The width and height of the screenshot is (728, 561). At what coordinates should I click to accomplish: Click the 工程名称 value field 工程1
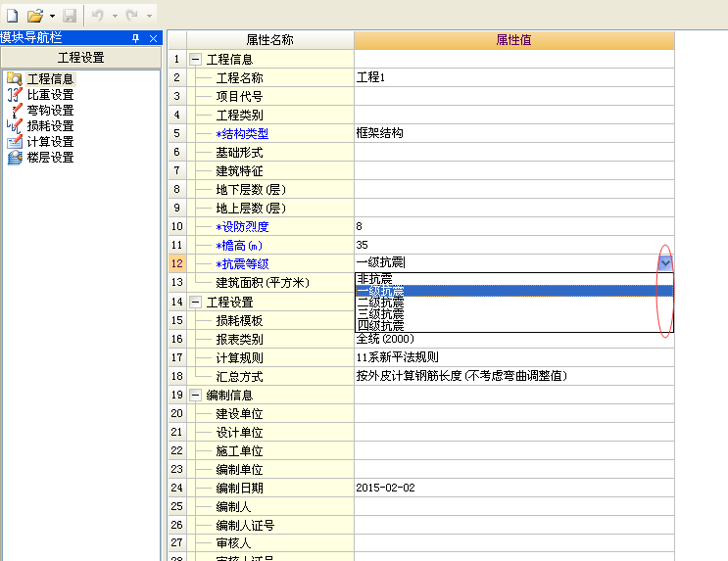click(514, 77)
